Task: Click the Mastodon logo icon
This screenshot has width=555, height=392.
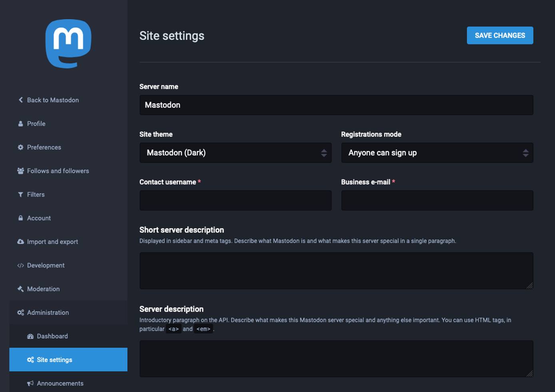Action: pyautogui.click(x=69, y=43)
